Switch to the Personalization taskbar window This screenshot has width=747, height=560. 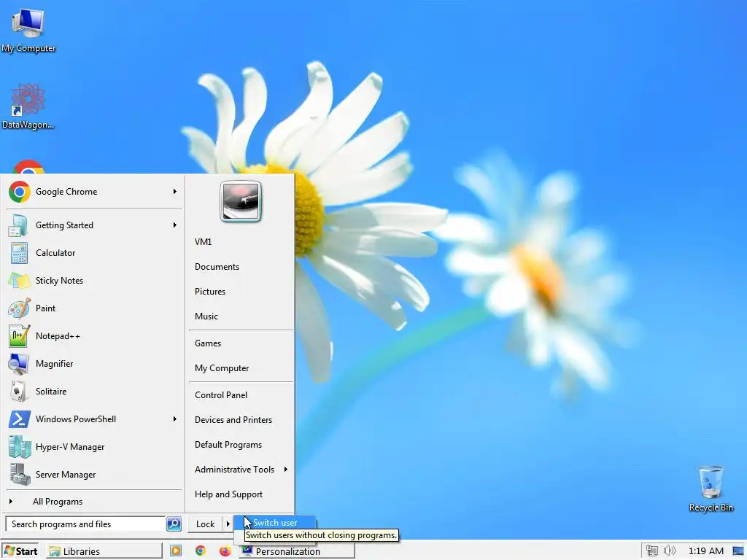pos(296,551)
